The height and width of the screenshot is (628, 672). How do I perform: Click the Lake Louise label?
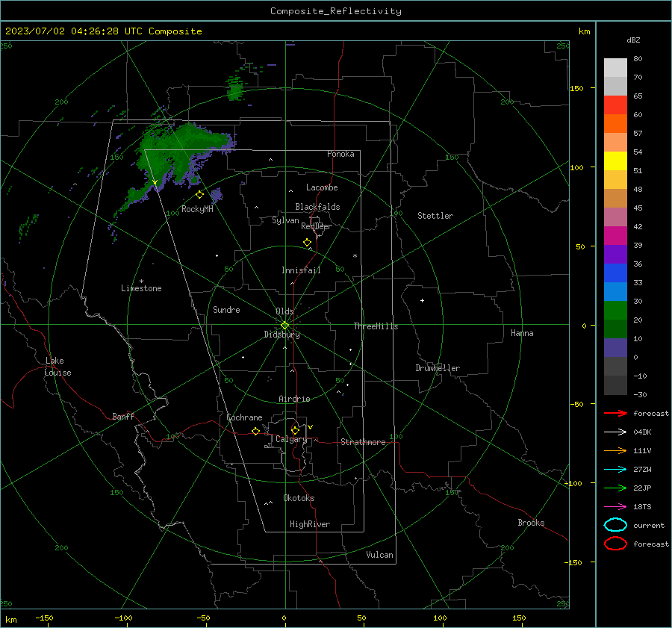[57, 367]
